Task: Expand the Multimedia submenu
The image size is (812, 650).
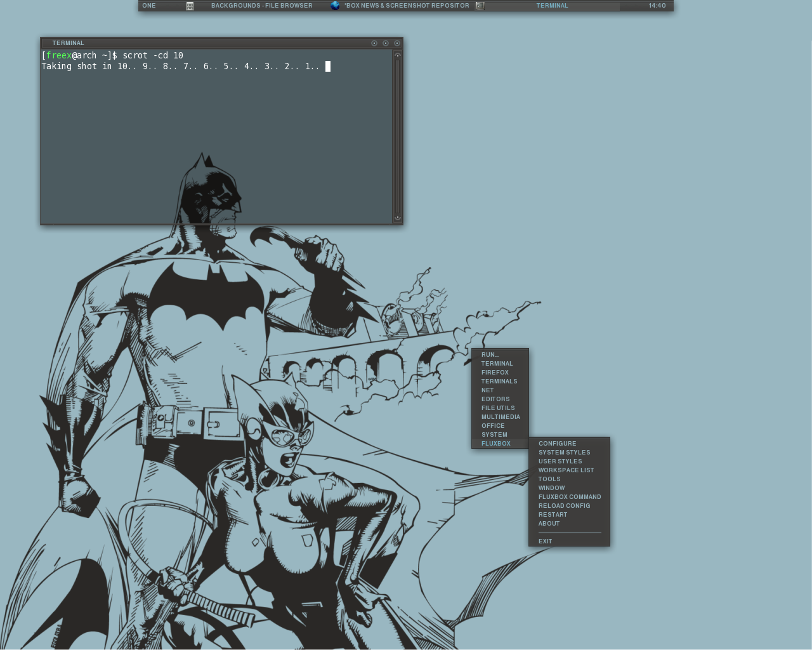Action: [x=500, y=417]
